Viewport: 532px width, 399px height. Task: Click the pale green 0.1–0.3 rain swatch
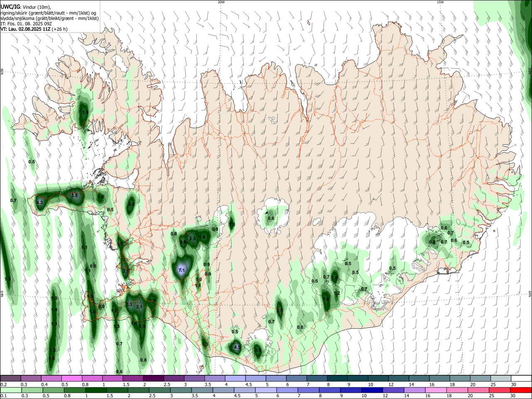(x=11, y=390)
